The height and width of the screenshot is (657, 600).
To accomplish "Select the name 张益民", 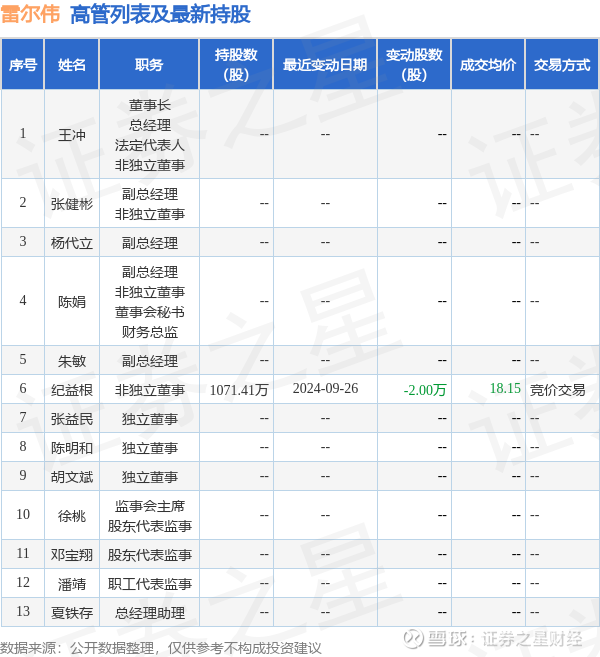I will coord(72,419).
